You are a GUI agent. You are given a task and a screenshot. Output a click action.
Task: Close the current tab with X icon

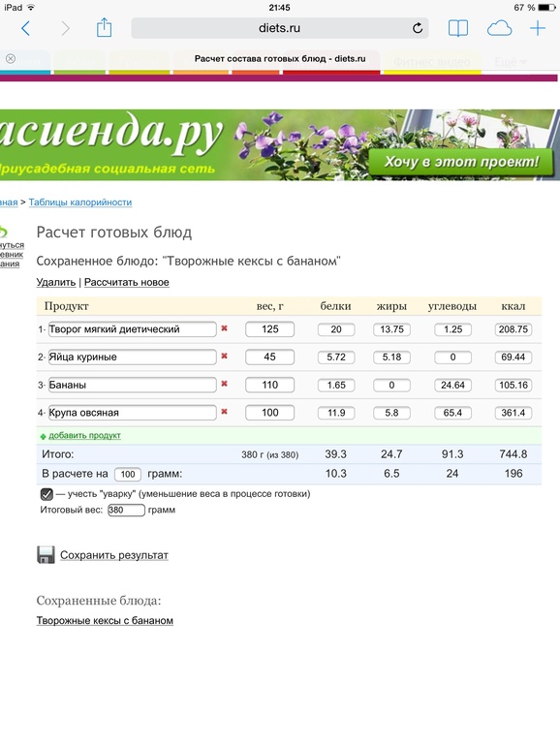pyautogui.click(x=11, y=58)
